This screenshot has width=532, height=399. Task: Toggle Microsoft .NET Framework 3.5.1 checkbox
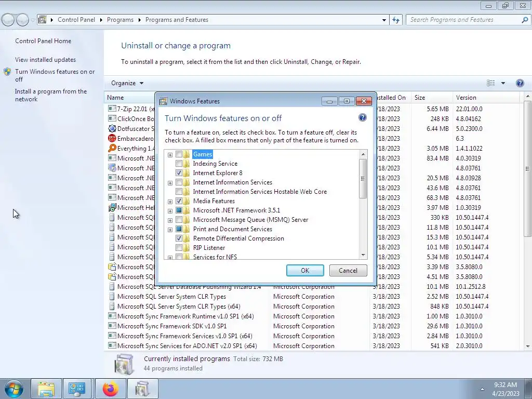click(x=179, y=210)
